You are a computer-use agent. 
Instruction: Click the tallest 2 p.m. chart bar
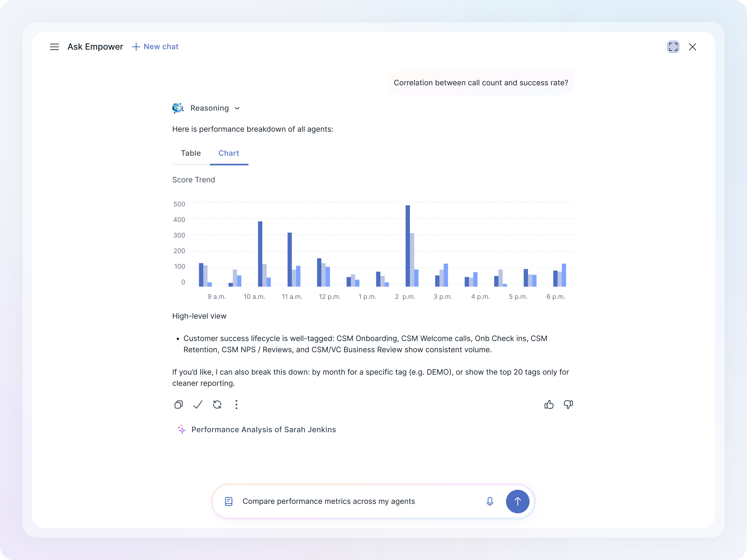click(x=408, y=246)
